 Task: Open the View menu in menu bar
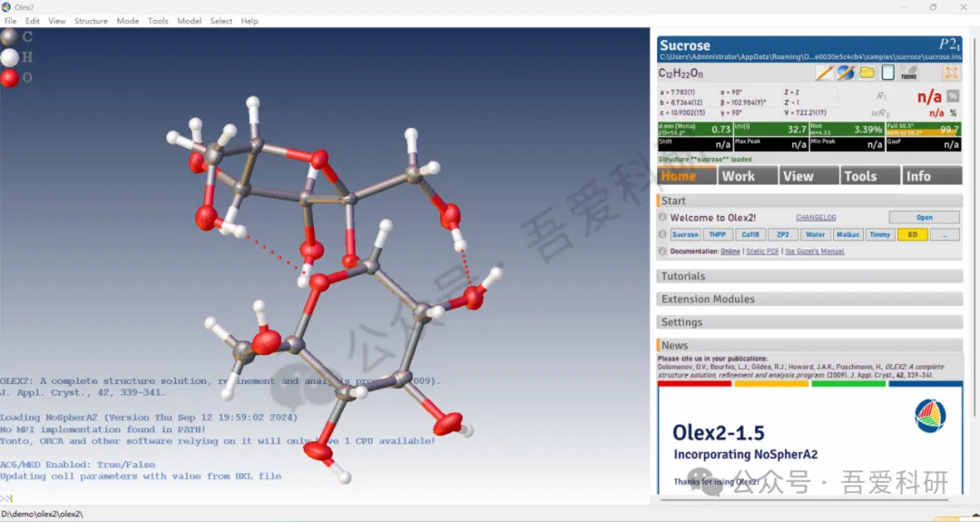click(x=57, y=21)
